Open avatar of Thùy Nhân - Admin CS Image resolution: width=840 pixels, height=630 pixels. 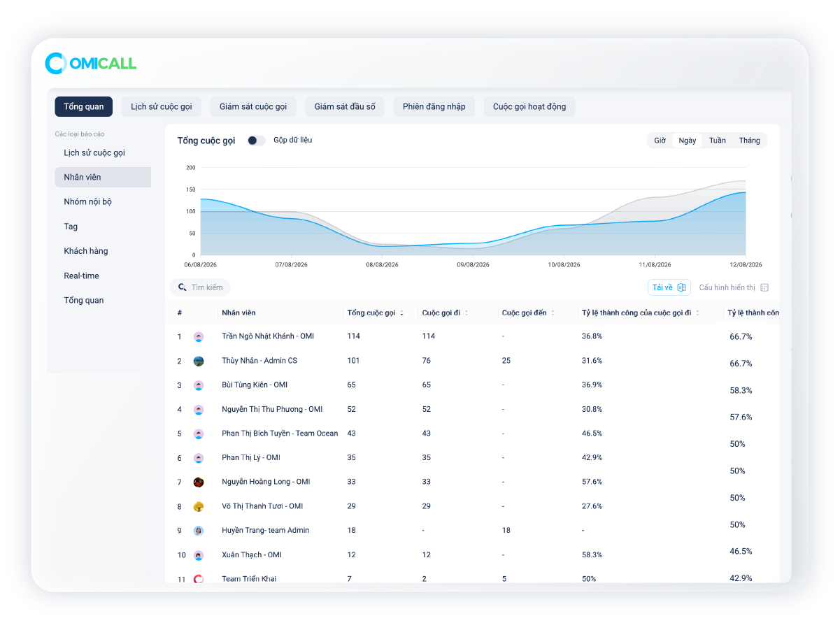click(x=199, y=361)
